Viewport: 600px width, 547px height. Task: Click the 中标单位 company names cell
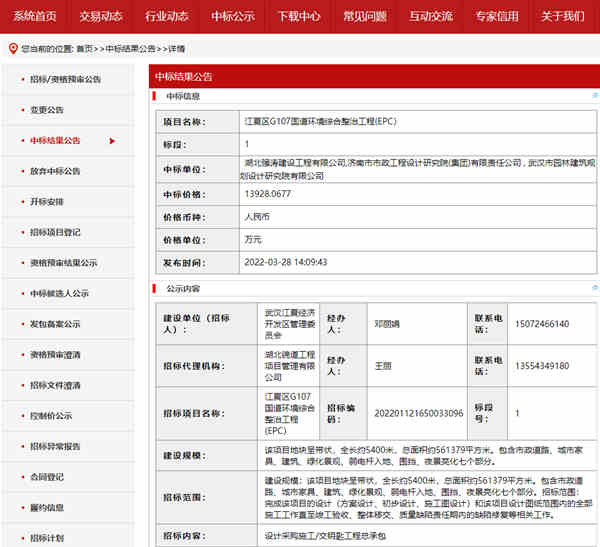tap(418, 169)
